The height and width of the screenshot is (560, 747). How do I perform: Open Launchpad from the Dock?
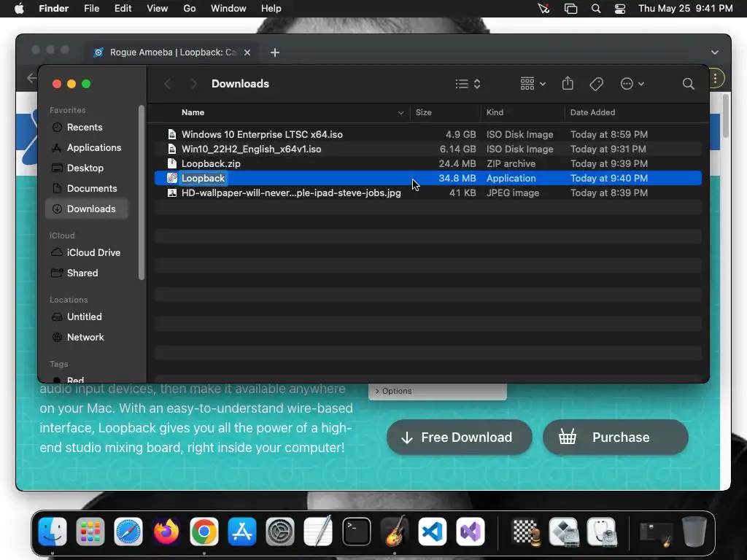(x=90, y=532)
